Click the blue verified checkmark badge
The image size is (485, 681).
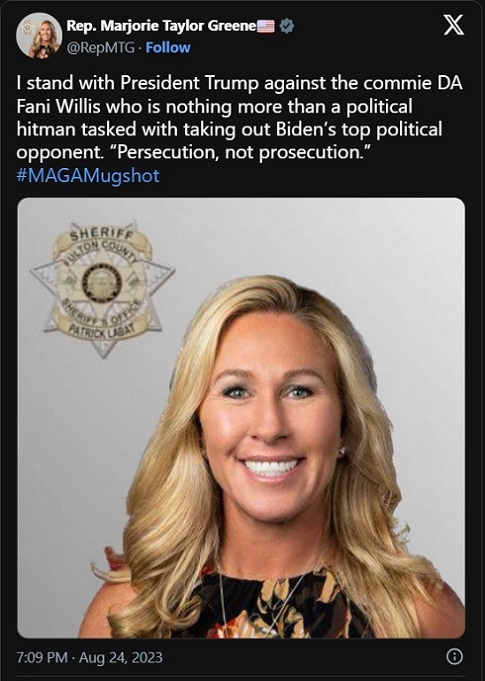coord(287,26)
